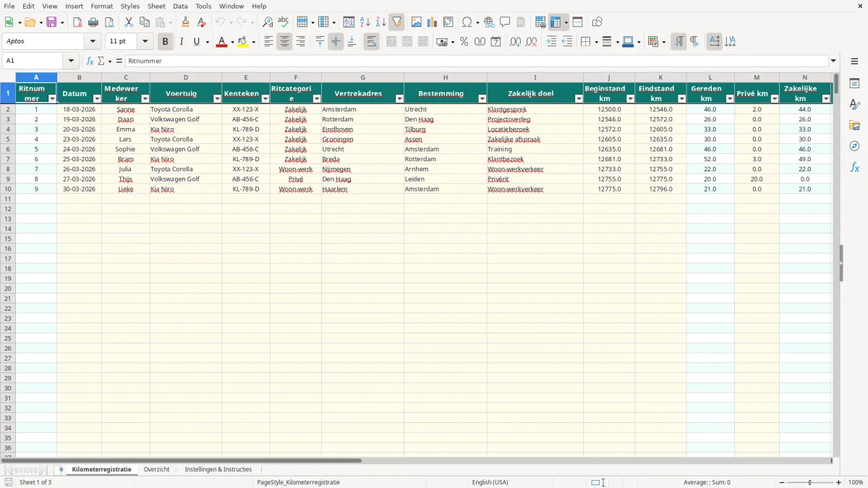868x488 pixels.
Task: Open the Styles menu
Action: pyautogui.click(x=130, y=6)
